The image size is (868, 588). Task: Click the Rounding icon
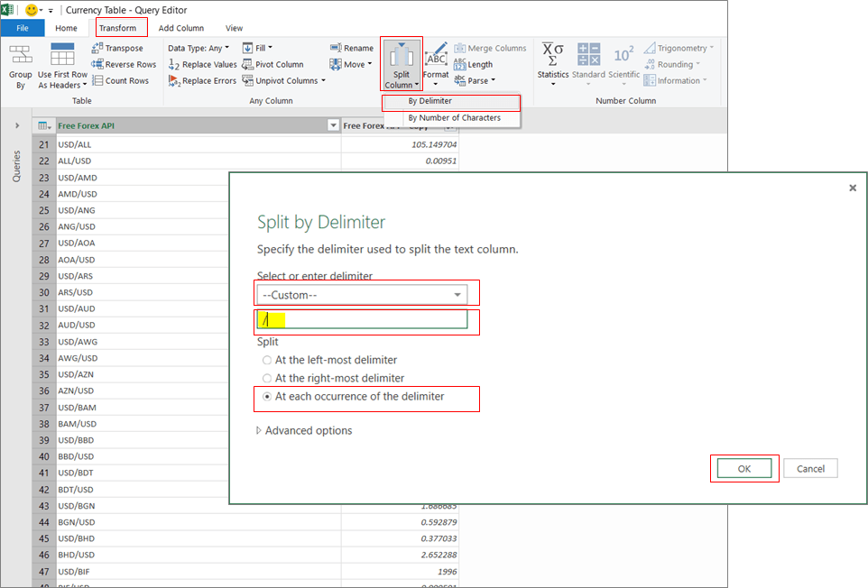[x=650, y=64]
